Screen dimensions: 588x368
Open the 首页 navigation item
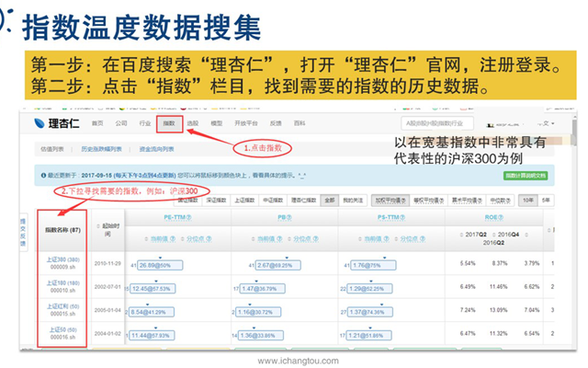pyautogui.click(x=97, y=123)
